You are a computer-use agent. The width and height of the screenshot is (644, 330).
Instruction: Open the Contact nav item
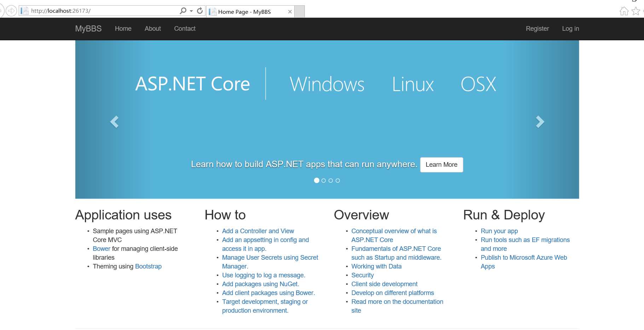[185, 29]
